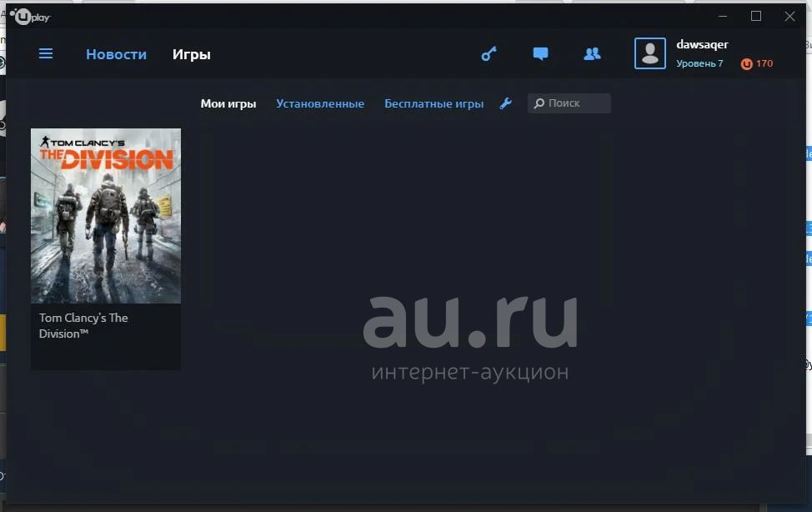Image resolution: width=812 pixels, height=512 pixels.
Task: Click the Uplay logo in title bar
Action: point(30,17)
